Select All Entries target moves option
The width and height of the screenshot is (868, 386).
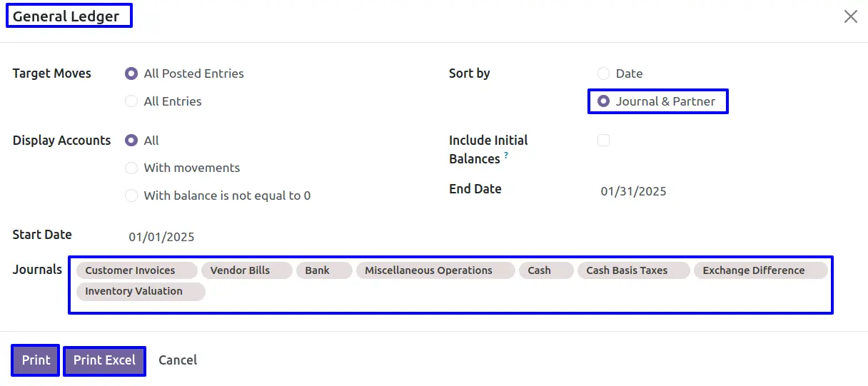(x=131, y=101)
